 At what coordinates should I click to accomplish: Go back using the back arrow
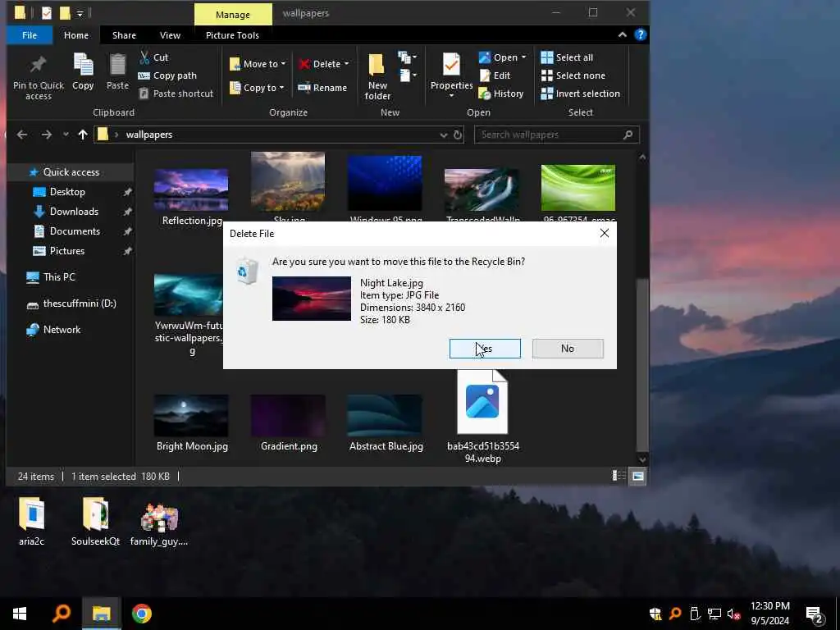click(22, 135)
